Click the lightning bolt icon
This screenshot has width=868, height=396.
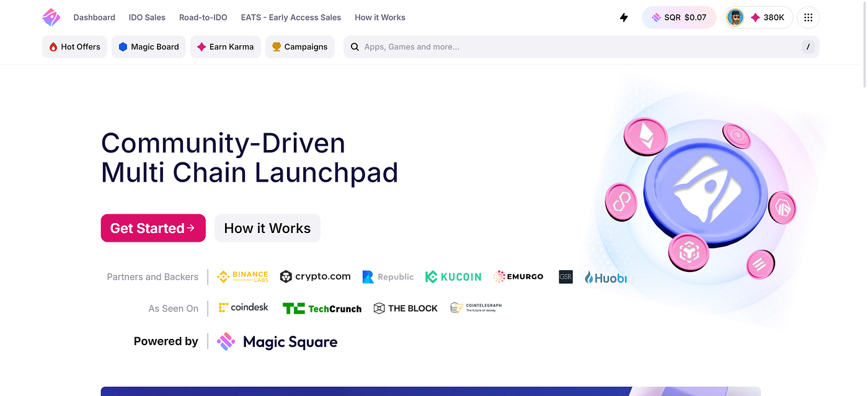pyautogui.click(x=624, y=17)
